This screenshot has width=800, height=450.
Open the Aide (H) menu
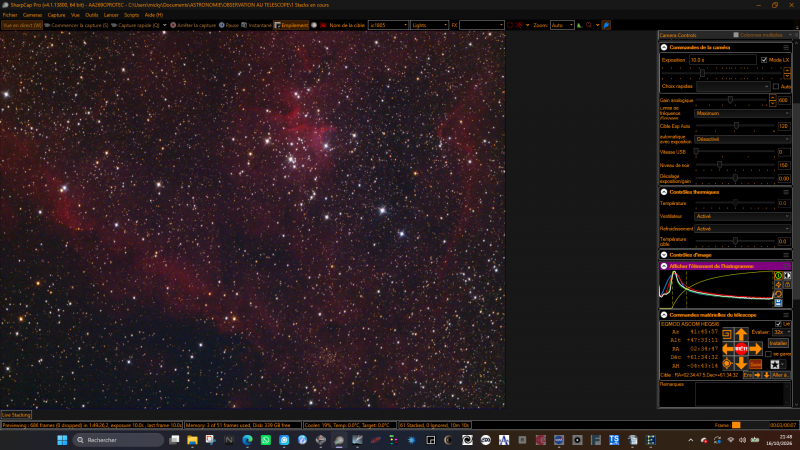coord(154,15)
